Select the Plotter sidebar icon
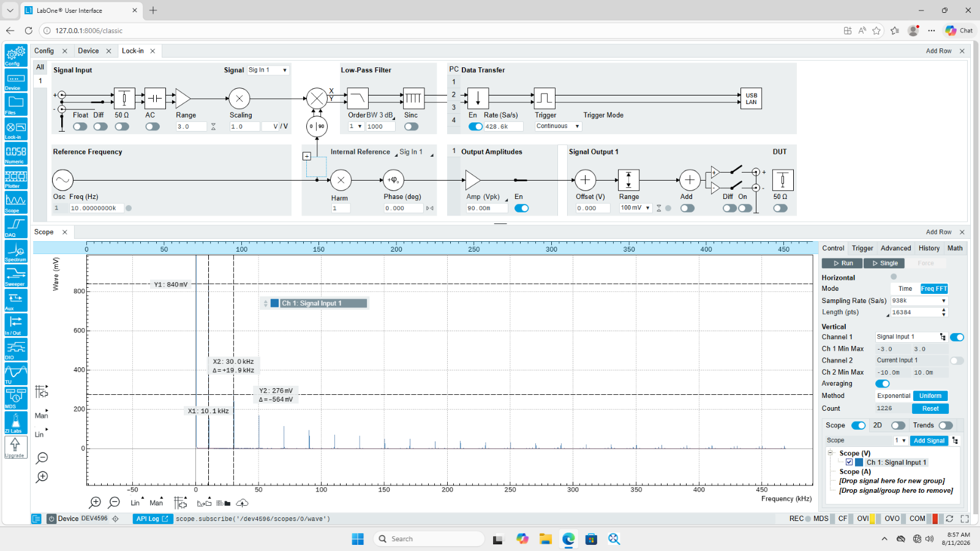The image size is (980, 551). 15,178
